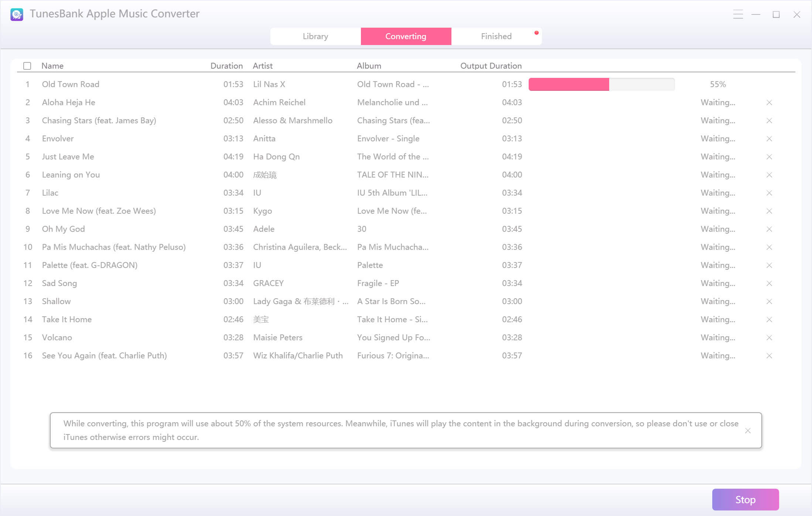The height and width of the screenshot is (516, 812).
Task: Click the Old Town Road progress bar
Action: (601, 84)
